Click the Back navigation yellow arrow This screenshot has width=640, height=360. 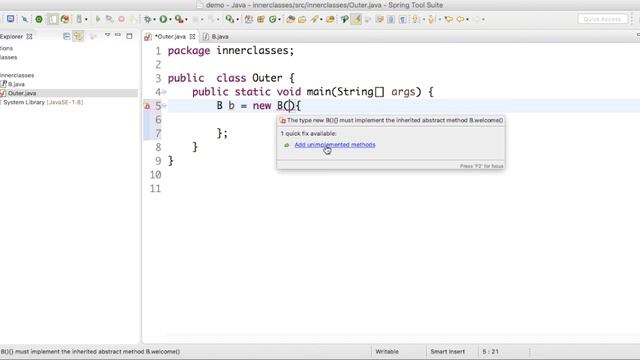[x=460, y=19]
